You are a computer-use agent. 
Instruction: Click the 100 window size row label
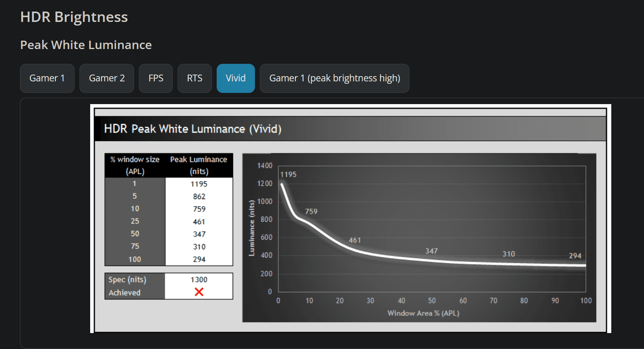tap(134, 259)
